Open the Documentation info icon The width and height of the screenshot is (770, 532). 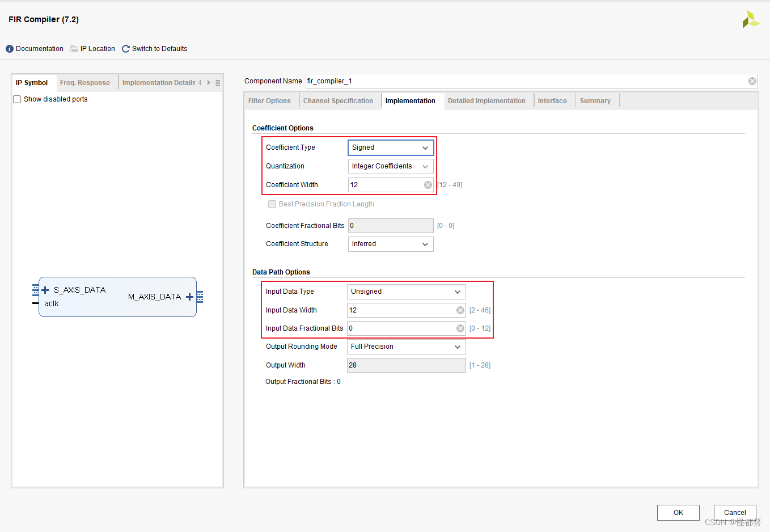[10, 49]
